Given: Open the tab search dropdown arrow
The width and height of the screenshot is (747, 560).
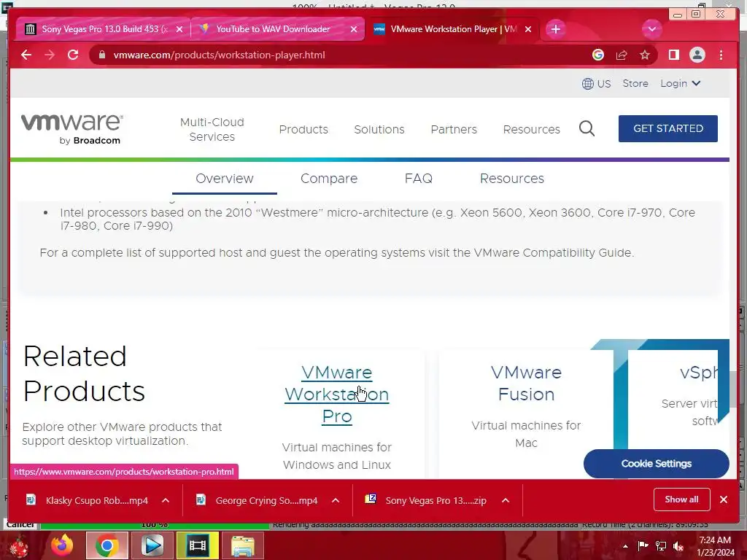Looking at the screenshot, I should [x=651, y=29].
